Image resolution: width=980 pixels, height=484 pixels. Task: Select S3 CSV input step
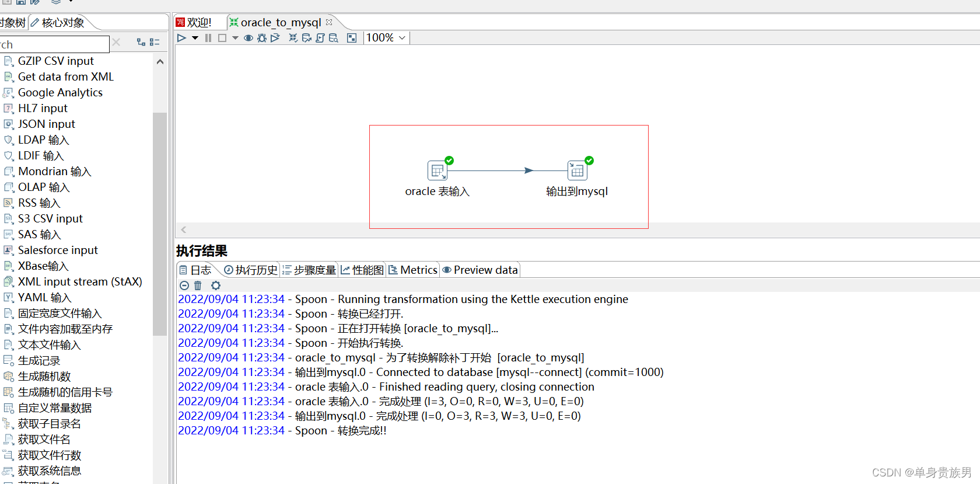tap(50, 218)
